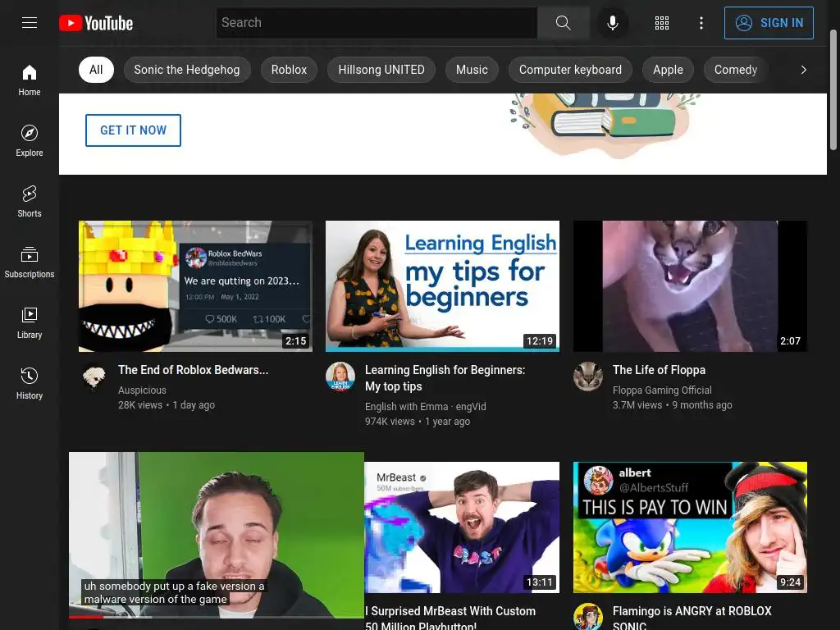Click The Life of Floppa title
This screenshot has width=840, height=630.
point(659,370)
